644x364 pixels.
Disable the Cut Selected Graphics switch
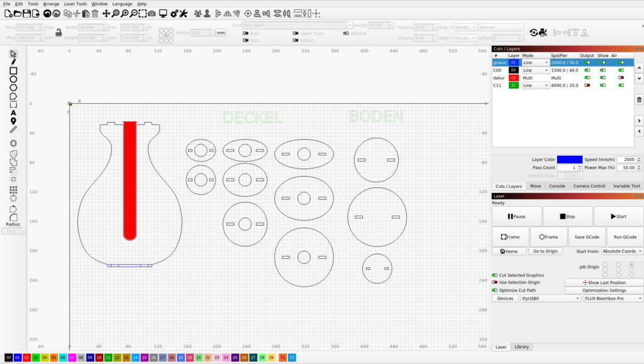click(495, 275)
